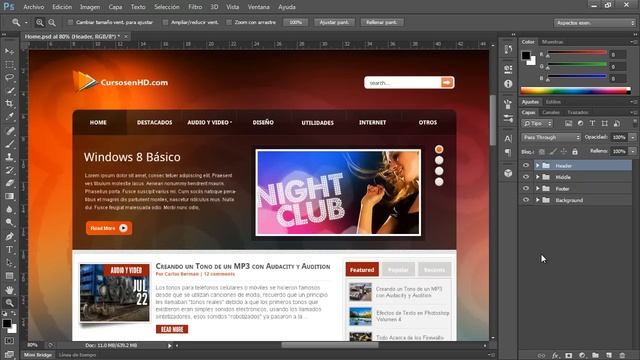Toggle Quick Mask mode icon
Screen dimensions: 640x360
9,340
